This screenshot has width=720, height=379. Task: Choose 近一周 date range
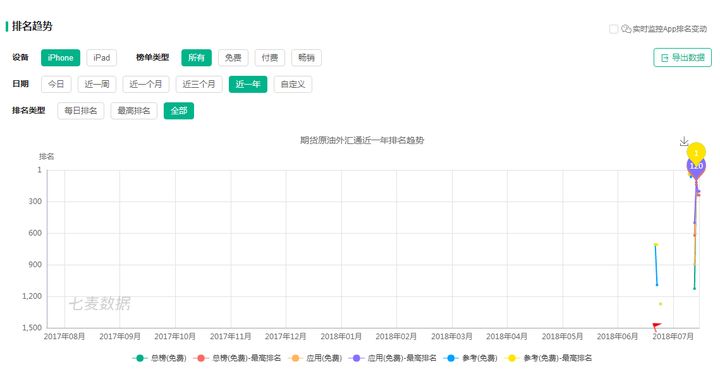tap(97, 84)
